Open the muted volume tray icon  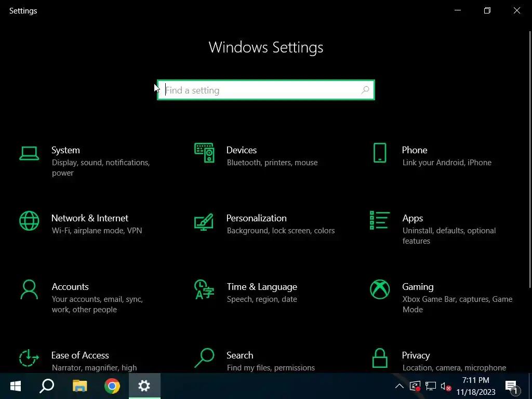pos(446,386)
